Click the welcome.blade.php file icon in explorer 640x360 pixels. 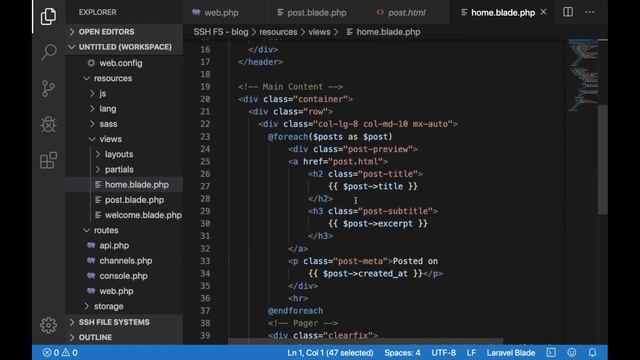98,215
